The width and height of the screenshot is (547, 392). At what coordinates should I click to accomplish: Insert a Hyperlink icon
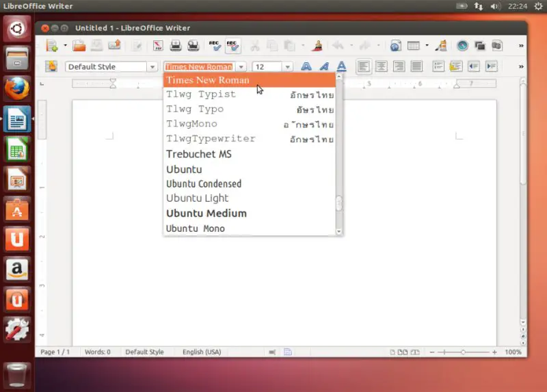coord(396,46)
